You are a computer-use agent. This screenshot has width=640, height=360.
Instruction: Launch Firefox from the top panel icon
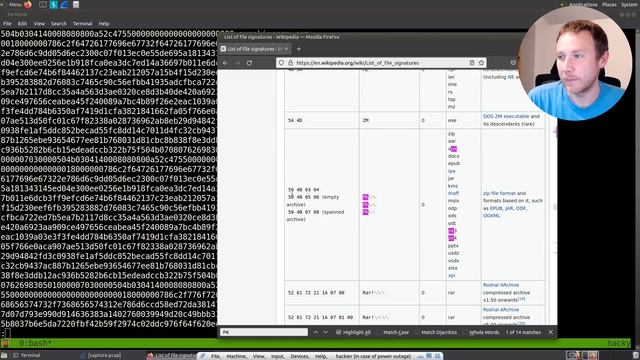pos(28,4)
